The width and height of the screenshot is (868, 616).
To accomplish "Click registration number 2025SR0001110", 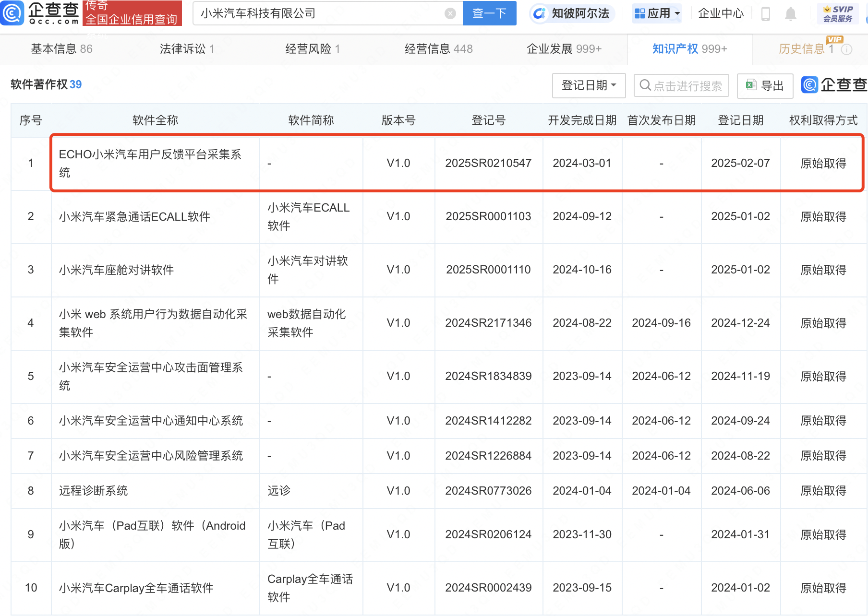I will point(488,270).
